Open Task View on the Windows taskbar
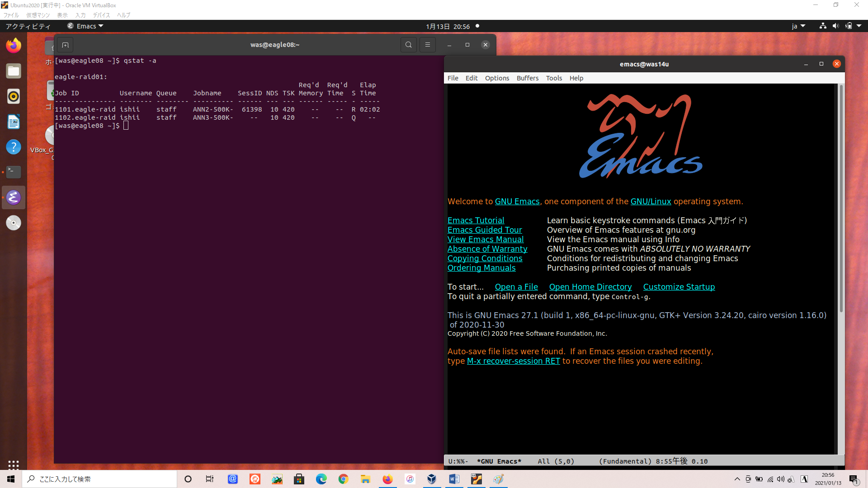 [x=210, y=479]
